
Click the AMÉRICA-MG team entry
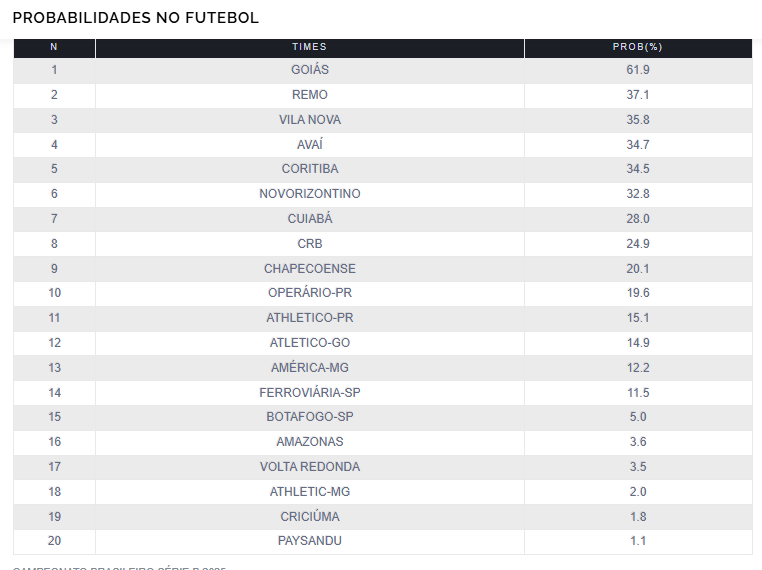click(309, 368)
